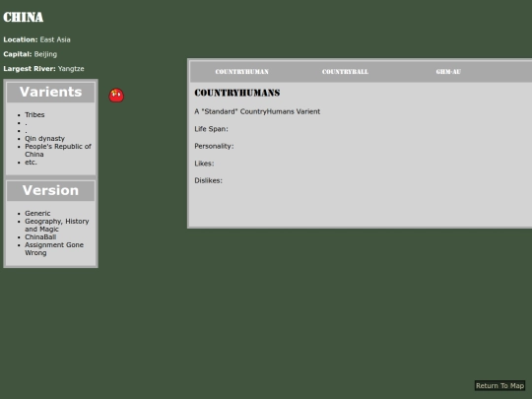Screen dimensions: 532x399
Task: Click the Varients panel header
Action: coord(51,92)
